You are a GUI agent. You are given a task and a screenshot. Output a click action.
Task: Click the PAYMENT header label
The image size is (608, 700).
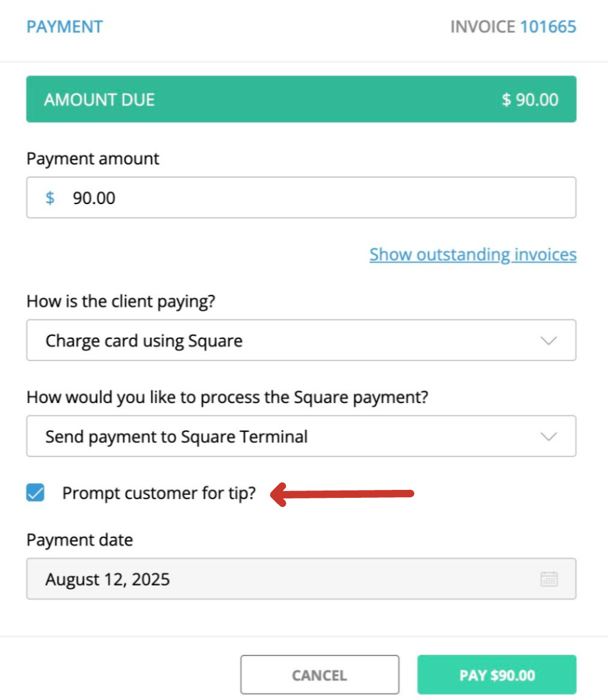pyautogui.click(x=65, y=26)
